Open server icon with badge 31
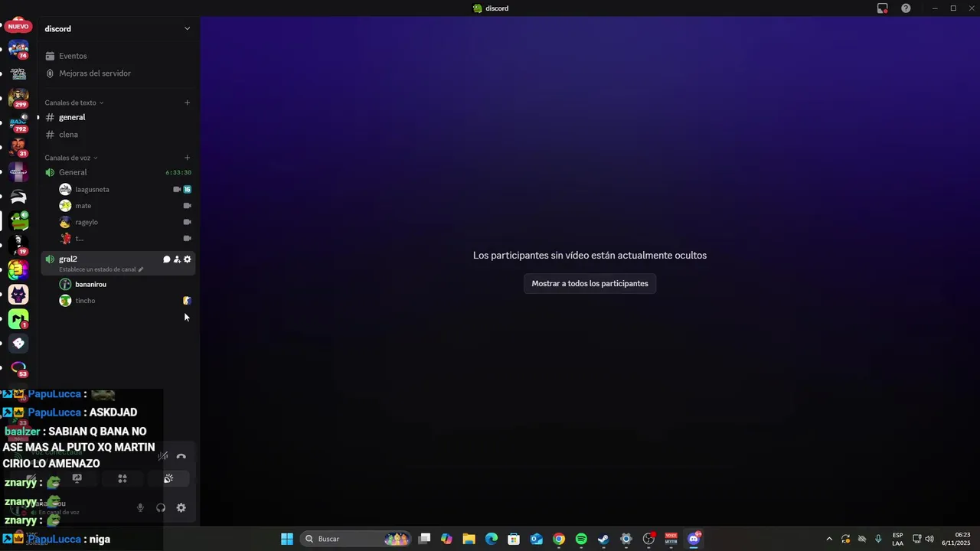Viewport: 980px width, 551px height. point(18,147)
